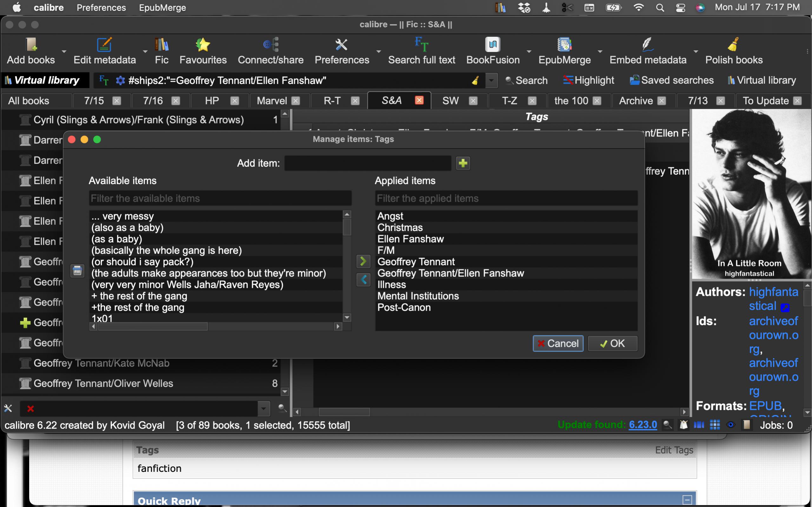812x507 pixels.
Task: Click Edit metadata toolbar icon
Action: tap(104, 45)
